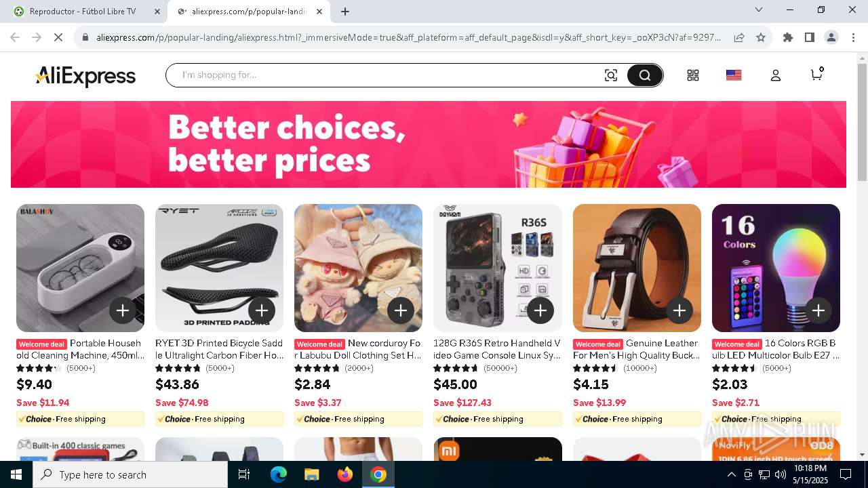This screenshot has width=868, height=488.
Task: Add the leather belt to cart
Action: pos(679,310)
